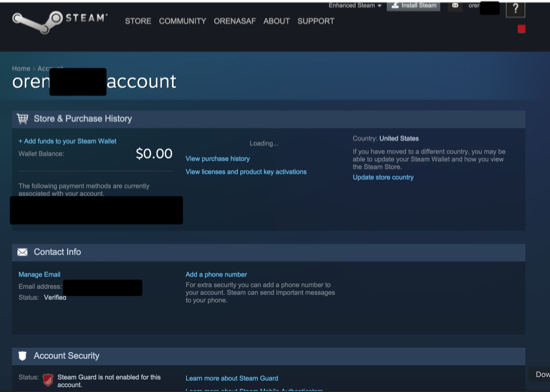Click the Contact Info envelope icon
The width and height of the screenshot is (550, 392).
click(x=22, y=252)
